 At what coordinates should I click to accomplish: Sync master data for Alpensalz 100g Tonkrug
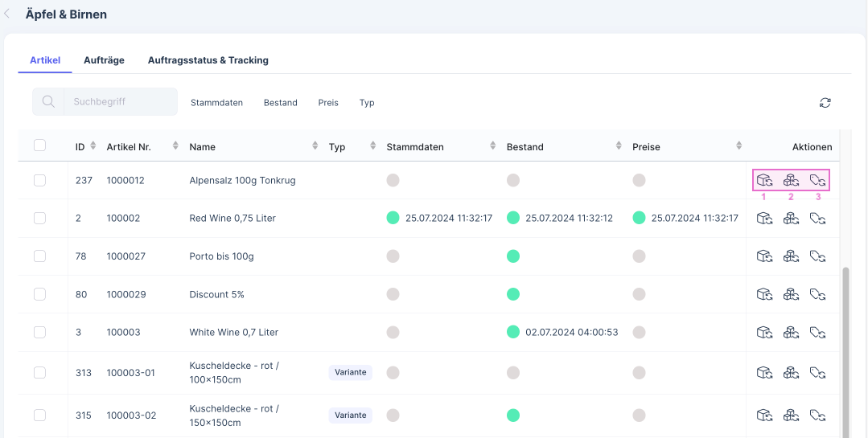click(764, 180)
